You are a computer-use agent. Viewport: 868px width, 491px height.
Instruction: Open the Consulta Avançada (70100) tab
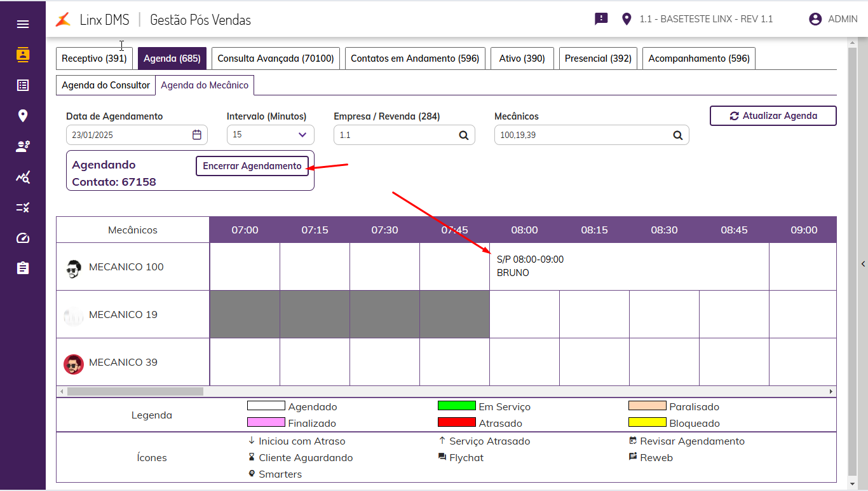pos(276,59)
